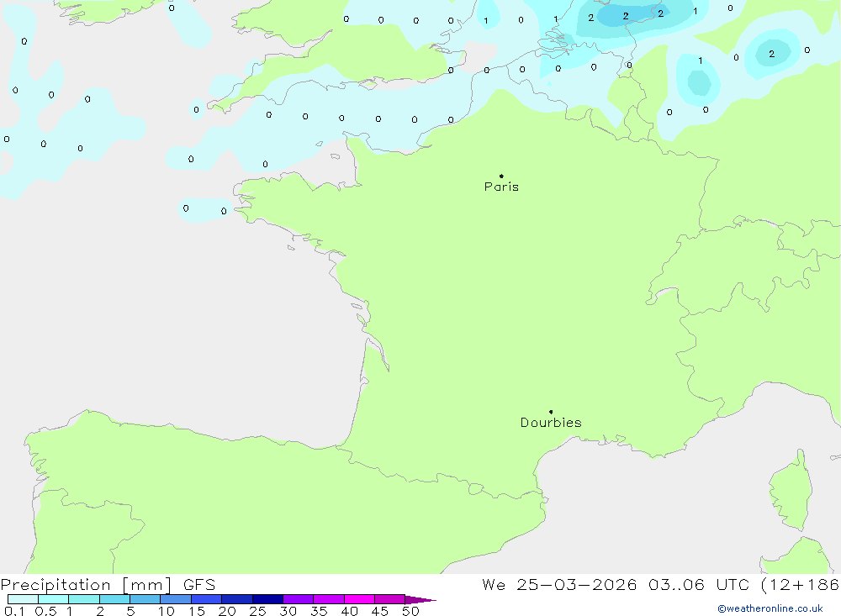Select the Paris location dot marker
This screenshot has height=616, width=841.
tap(501, 176)
